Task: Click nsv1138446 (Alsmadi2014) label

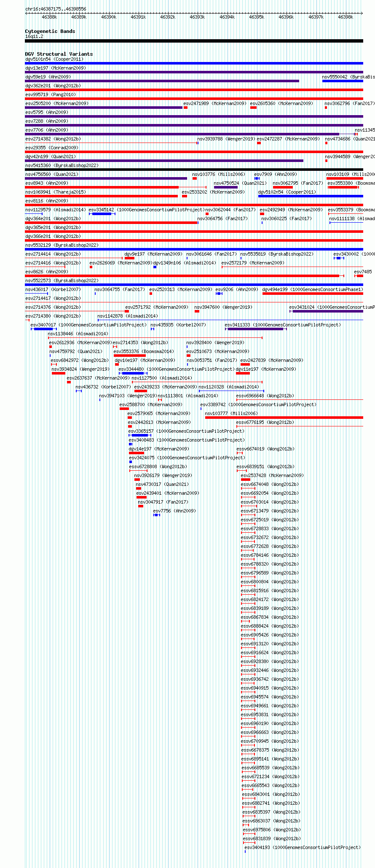Action: click(x=78, y=334)
